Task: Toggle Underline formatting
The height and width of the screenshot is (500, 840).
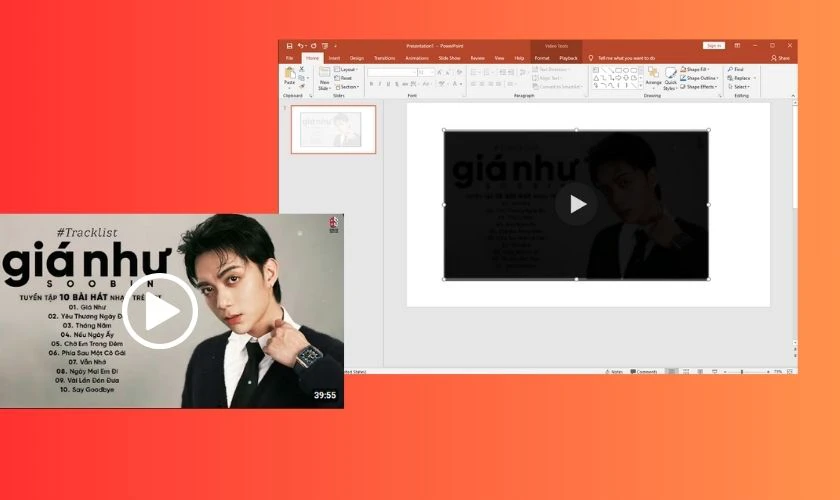Action: (388, 84)
